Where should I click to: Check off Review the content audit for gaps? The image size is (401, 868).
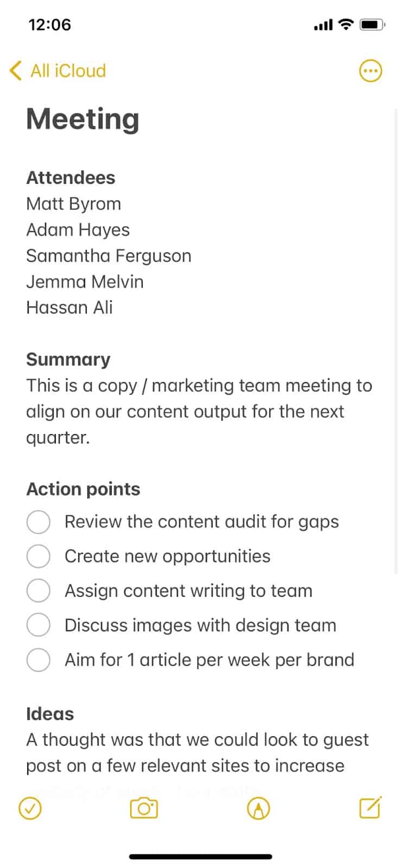tap(38, 521)
